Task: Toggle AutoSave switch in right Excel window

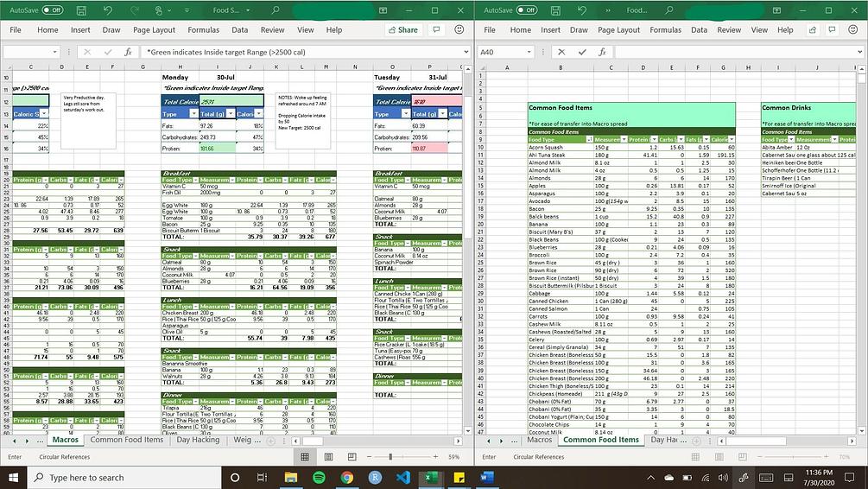Action: 527,10
